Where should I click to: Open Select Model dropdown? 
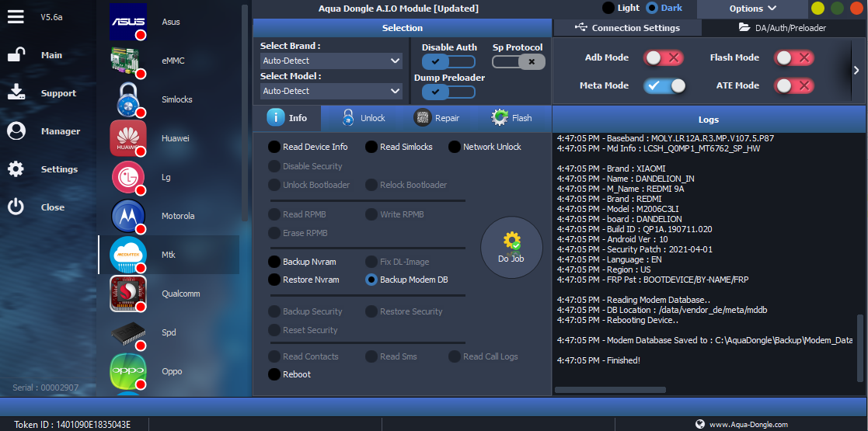pyautogui.click(x=331, y=91)
